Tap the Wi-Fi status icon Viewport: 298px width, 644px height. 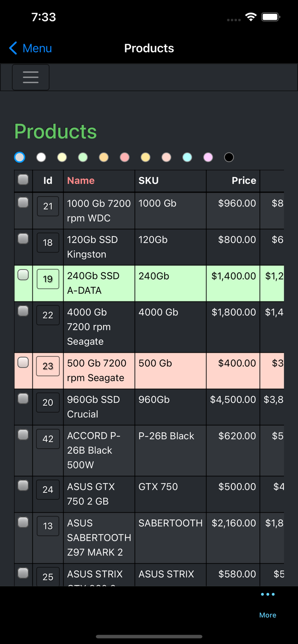pos(251,16)
